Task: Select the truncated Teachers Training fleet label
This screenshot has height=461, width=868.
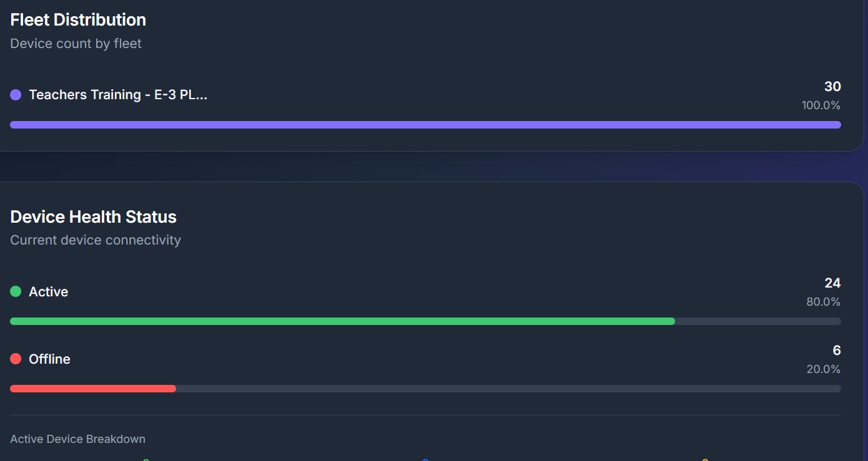Action: click(118, 95)
